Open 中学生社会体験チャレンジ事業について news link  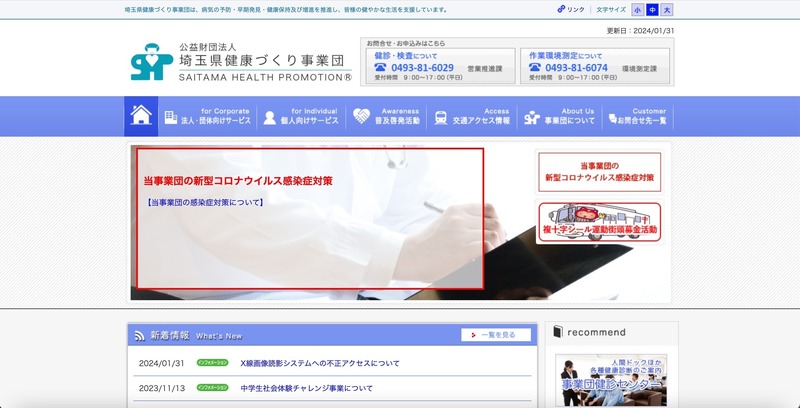pos(306,387)
